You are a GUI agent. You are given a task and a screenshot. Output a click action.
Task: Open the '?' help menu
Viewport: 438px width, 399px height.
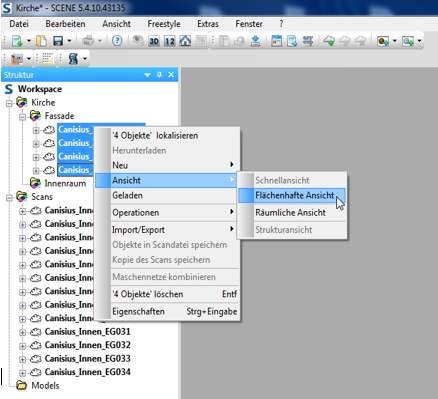point(281,24)
